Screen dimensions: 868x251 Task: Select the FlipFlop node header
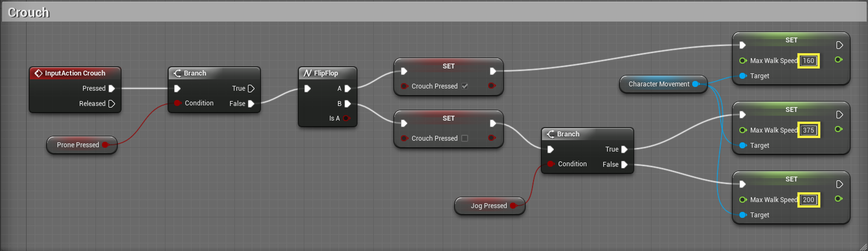[x=328, y=73]
